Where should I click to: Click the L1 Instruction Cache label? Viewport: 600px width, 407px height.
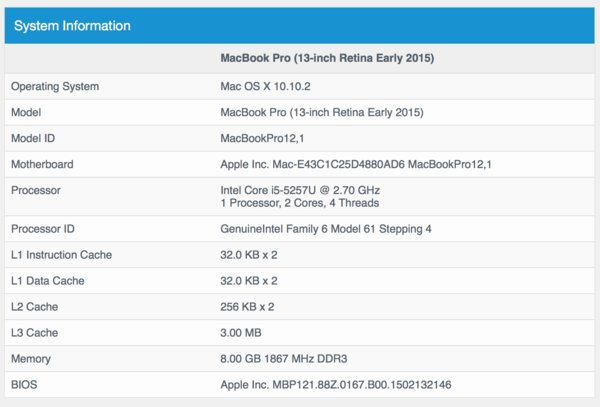click(61, 255)
